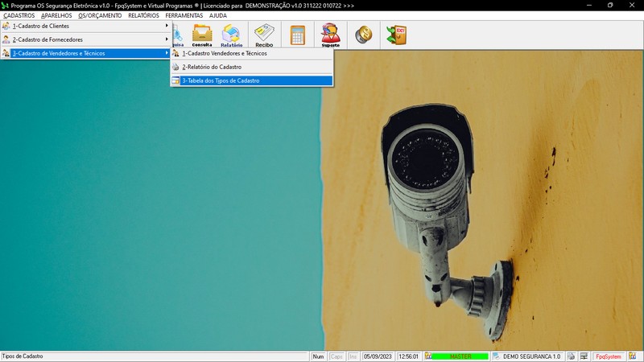Click the green MASTER user indicator
The height and width of the screenshot is (362, 644).
click(460, 356)
